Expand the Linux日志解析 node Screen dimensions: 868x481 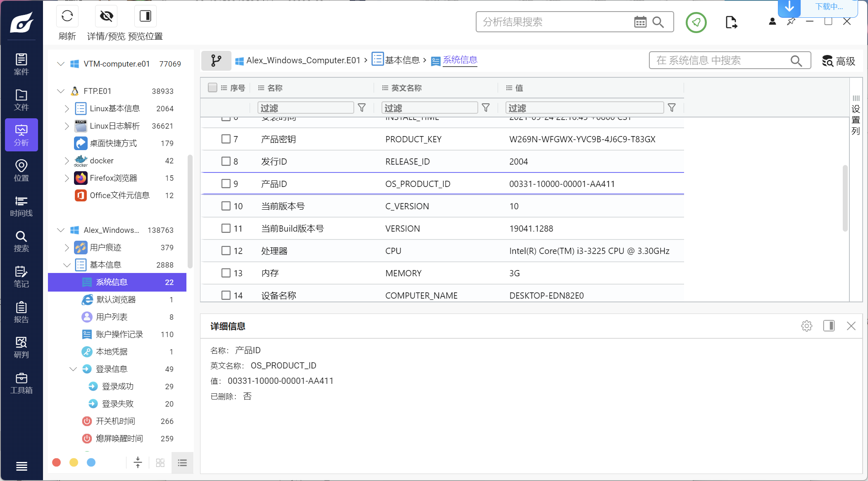click(67, 126)
